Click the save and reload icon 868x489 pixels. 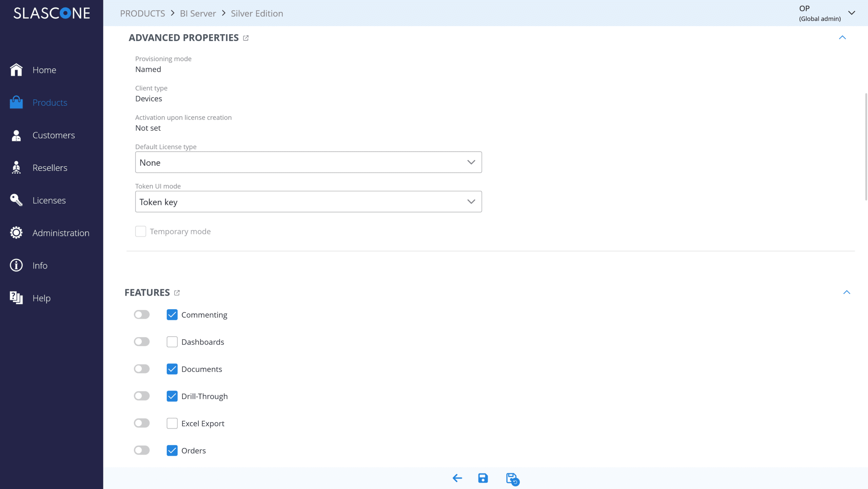pos(512,479)
